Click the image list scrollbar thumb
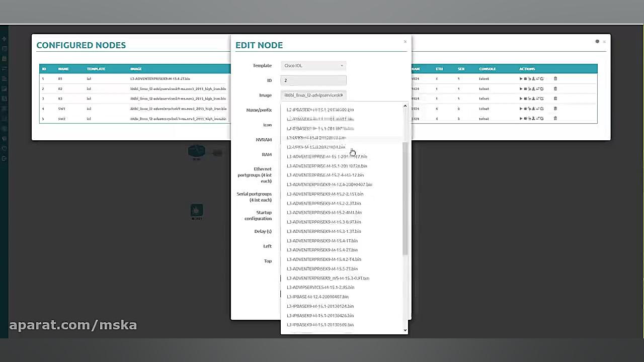The image size is (644, 362). click(405, 199)
